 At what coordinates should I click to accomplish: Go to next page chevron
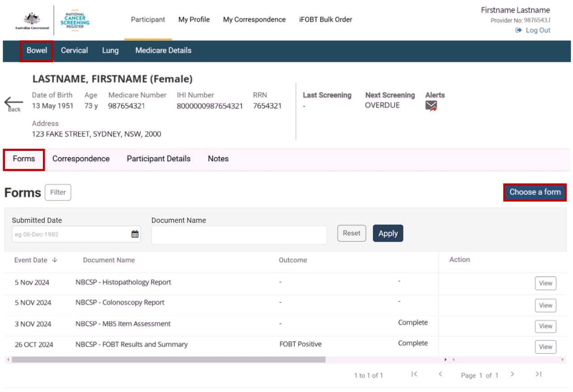pyautogui.click(x=513, y=374)
